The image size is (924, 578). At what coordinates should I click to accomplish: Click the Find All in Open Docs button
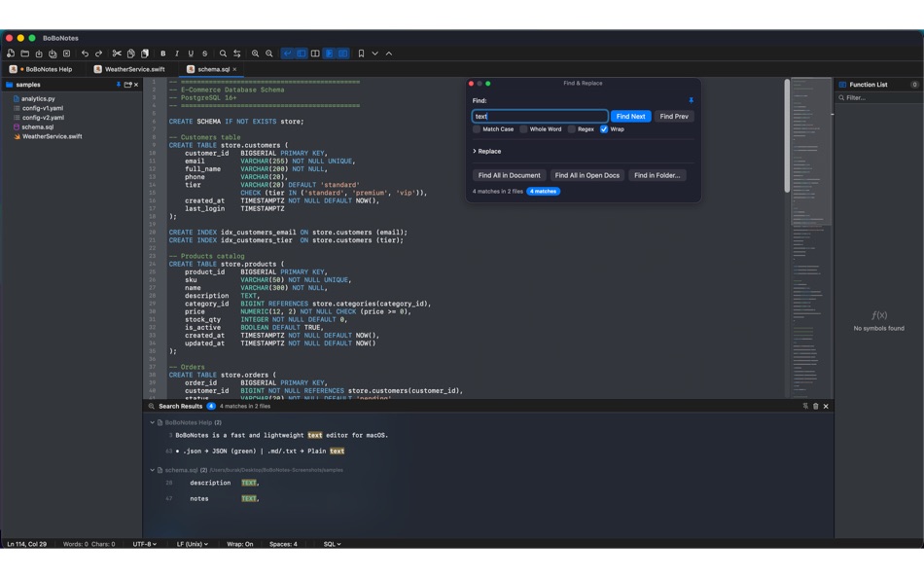click(x=587, y=174)
